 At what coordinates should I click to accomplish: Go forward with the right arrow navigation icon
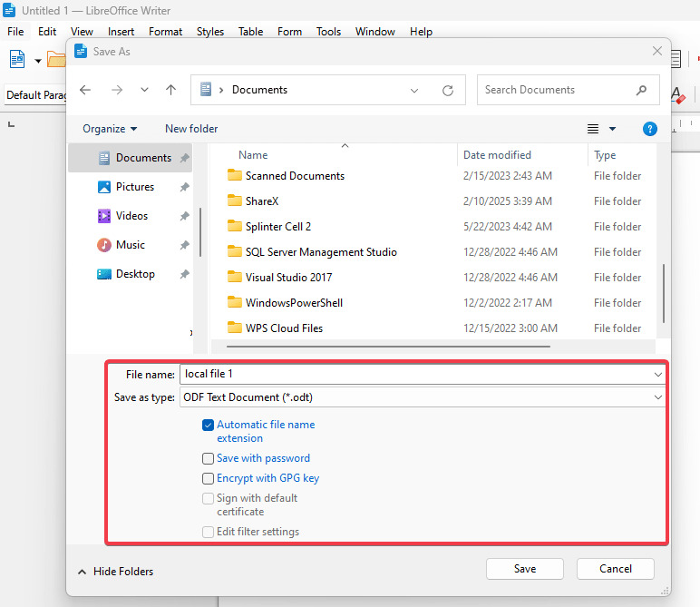(x=117, y=90)
